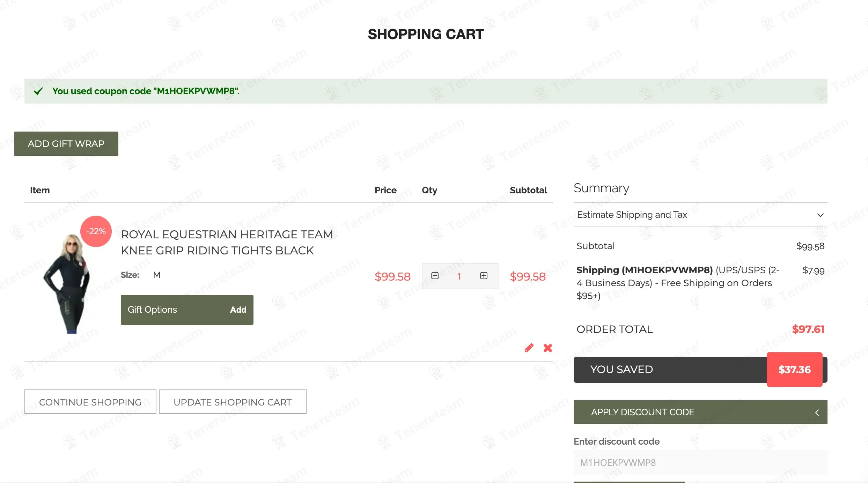Increase quantity with the plus icon

(484, 276)
